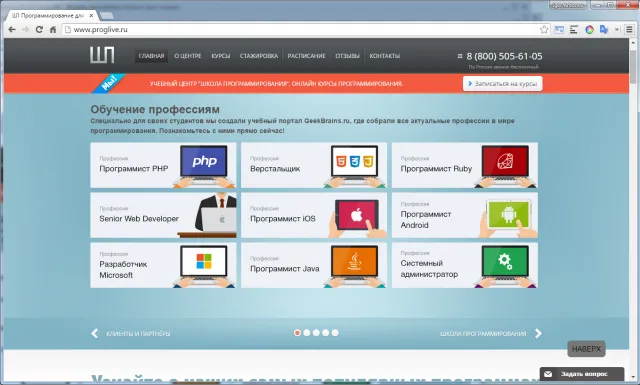Select the fifth slider dot

click(335, 333)
